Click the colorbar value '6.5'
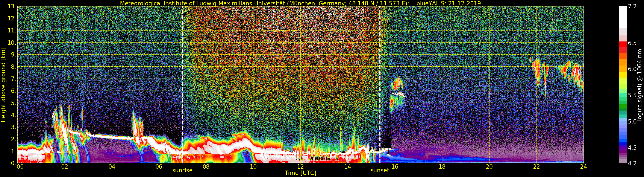Viewport: 644px width, 177px height. tap(632, 43)
